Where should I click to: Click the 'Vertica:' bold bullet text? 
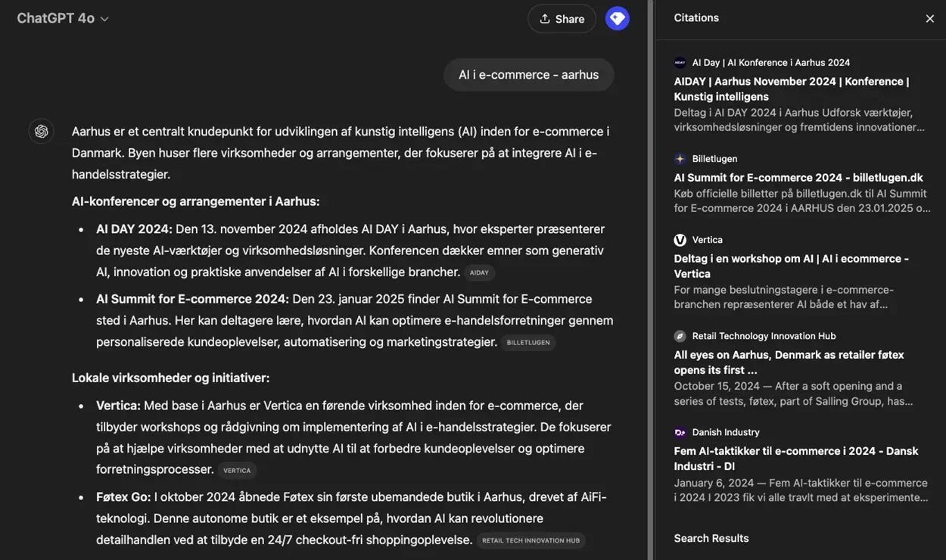[x=118, y=406]
